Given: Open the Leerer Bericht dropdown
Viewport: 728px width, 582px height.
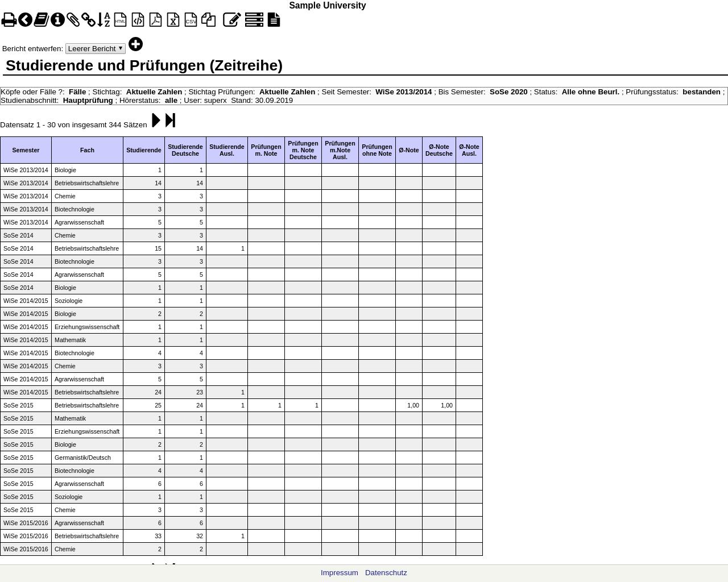Looking at the screenshot, I should point(96,49).
